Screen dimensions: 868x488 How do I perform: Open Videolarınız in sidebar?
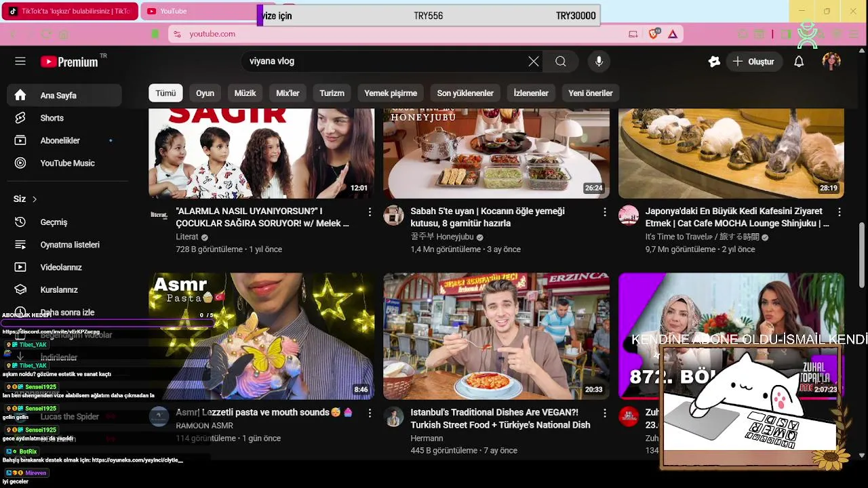[x=64, y=267]
